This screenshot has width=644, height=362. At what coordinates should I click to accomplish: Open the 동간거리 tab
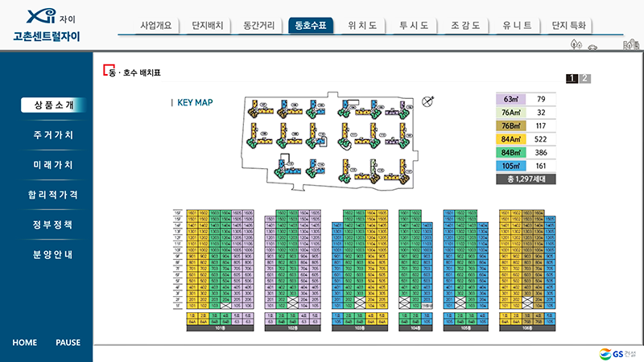[258, 26]
